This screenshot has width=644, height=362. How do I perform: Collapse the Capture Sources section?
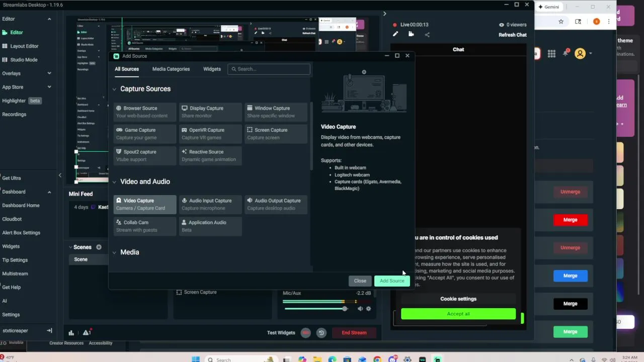pyautogui.click(x=115, y=89)
